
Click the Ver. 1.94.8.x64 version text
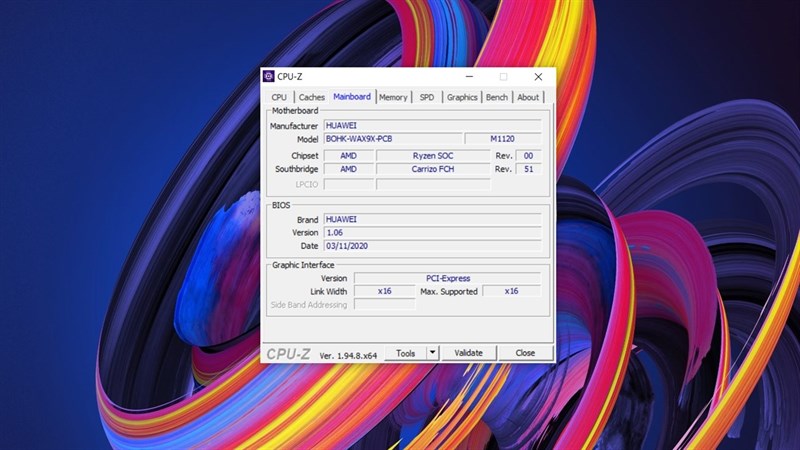coord(348,356)
